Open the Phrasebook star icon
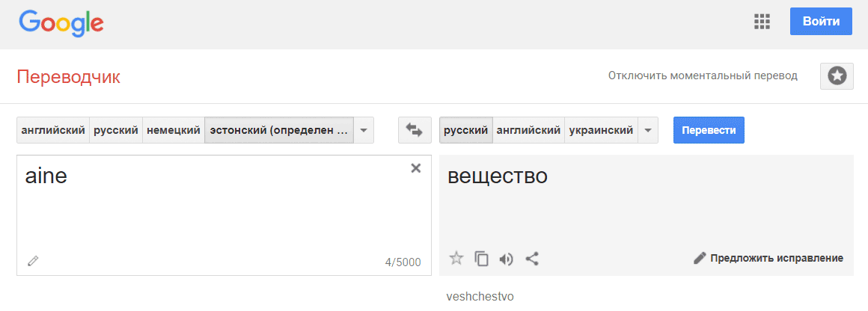 point(837,76)
